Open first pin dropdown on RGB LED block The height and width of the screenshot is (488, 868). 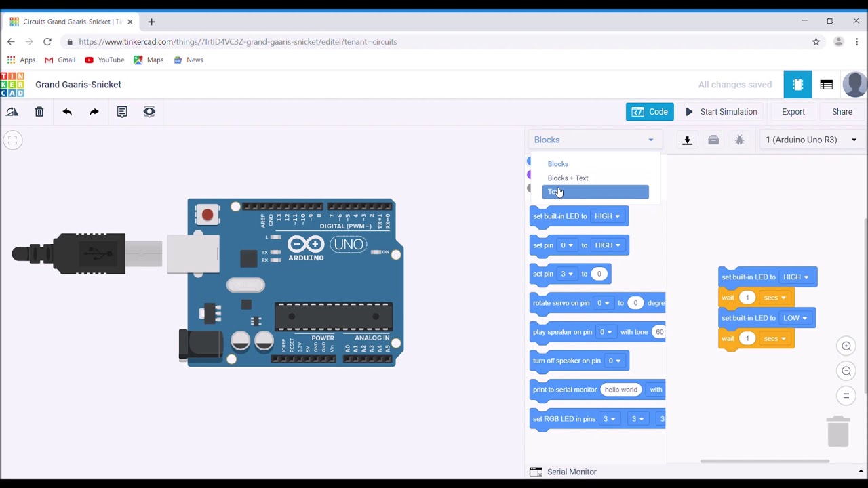(x=609, y=419)
